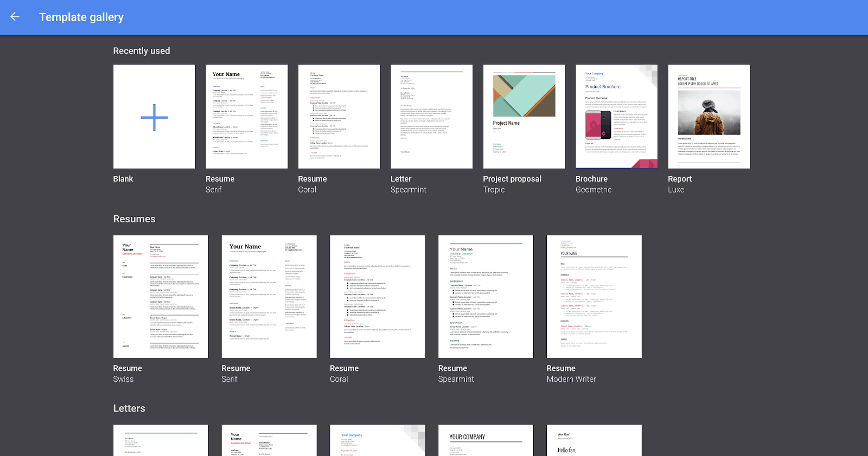Choose the Letter Spearmint template
868x456 pixels.
coord(432,117)
